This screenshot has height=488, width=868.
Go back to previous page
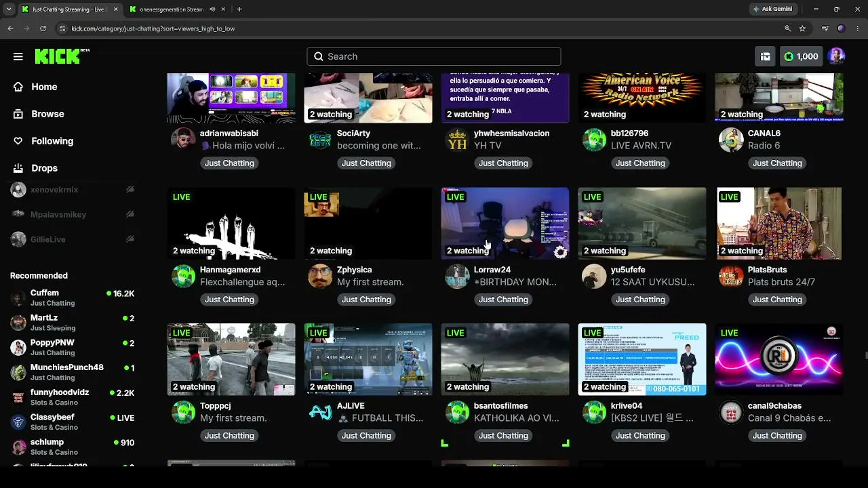[x=10, y=28]
